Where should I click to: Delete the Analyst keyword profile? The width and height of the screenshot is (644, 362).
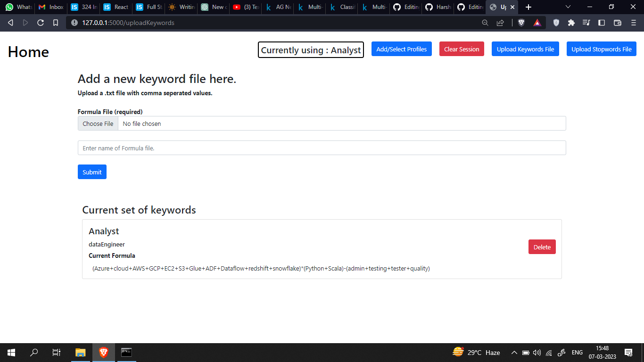pyautogui.click(x=542, y=247)
